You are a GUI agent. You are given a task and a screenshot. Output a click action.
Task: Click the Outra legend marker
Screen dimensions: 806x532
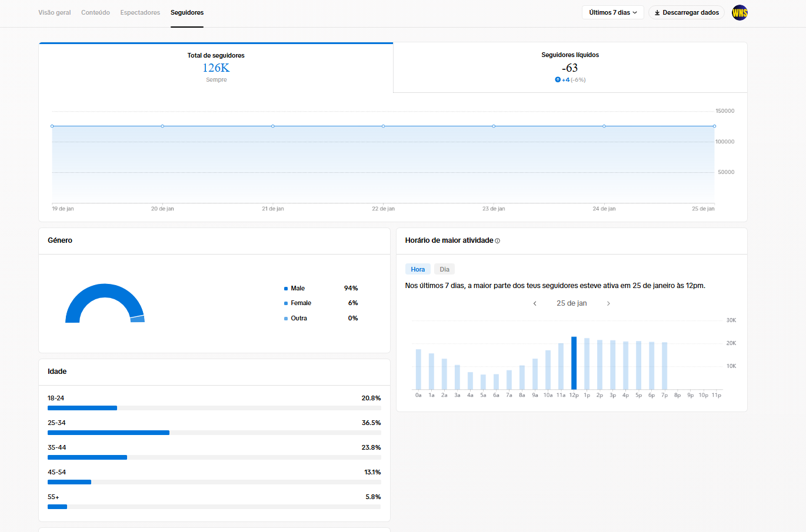[x=286, y=319]
